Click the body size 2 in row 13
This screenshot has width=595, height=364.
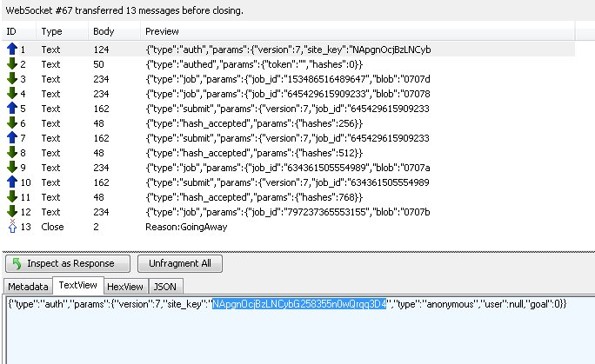(96, 227)
